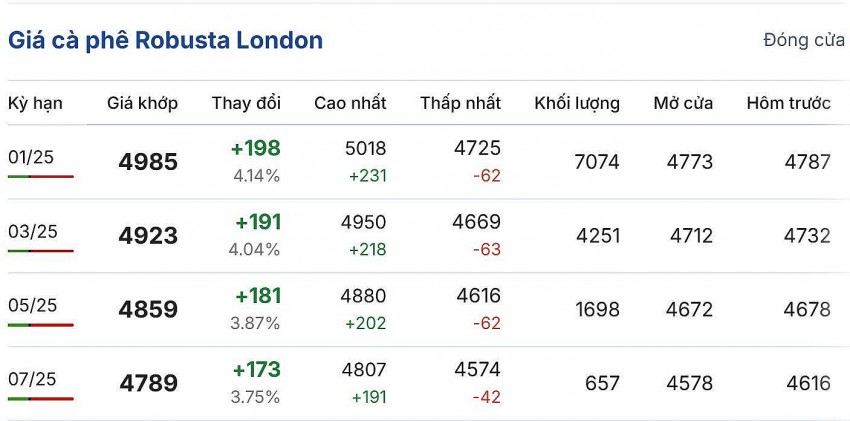Select the 'Khối lượng' column header
Image resolution: width=850 pixels, height=421 pixels.
pyautogui.click(x=577, y=103)
